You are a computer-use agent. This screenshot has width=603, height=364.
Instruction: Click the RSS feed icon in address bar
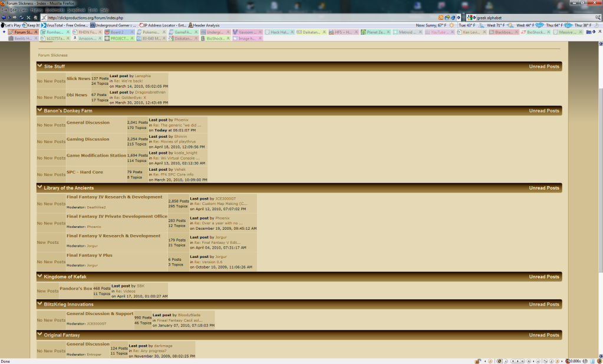coord(441,18)
